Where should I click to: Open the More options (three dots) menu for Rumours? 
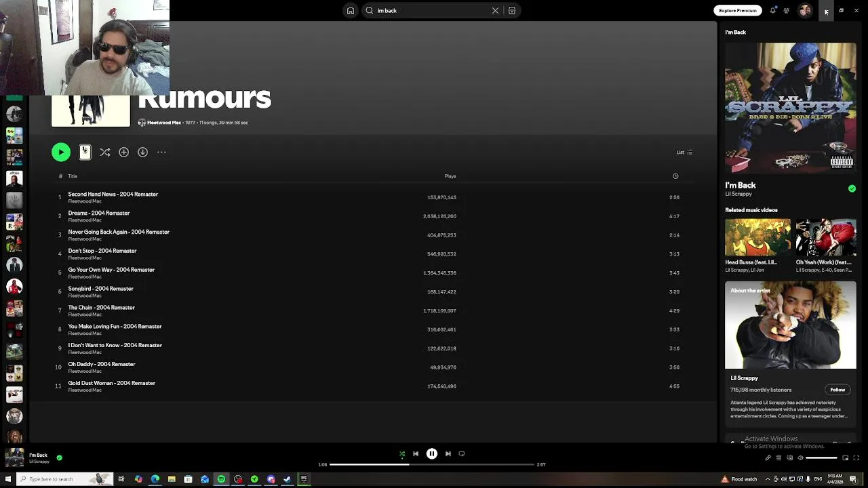tap(161, 152)
